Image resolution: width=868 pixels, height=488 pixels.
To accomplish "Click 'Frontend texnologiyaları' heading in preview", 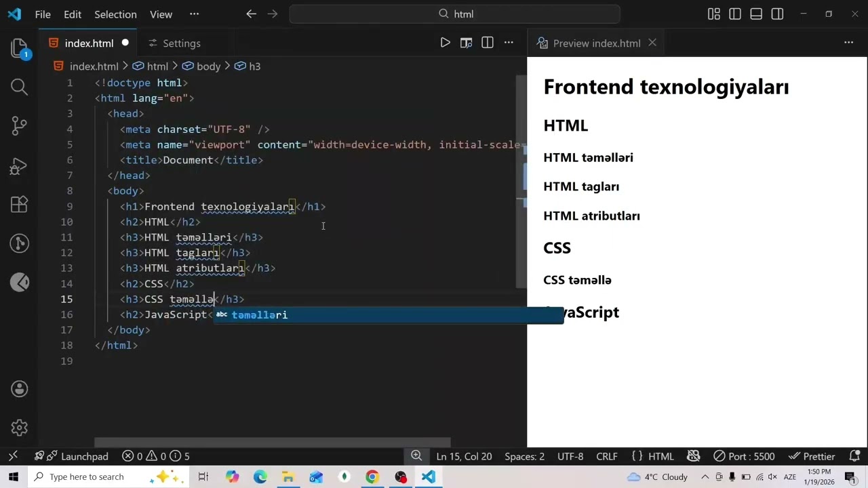I will [666, 87].
